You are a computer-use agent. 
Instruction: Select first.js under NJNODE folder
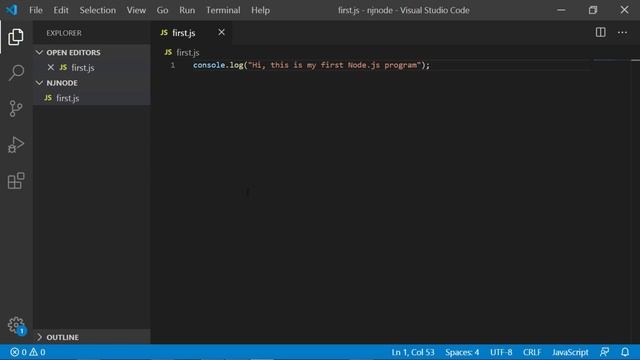pyautogui.click(x=92, y=98)
